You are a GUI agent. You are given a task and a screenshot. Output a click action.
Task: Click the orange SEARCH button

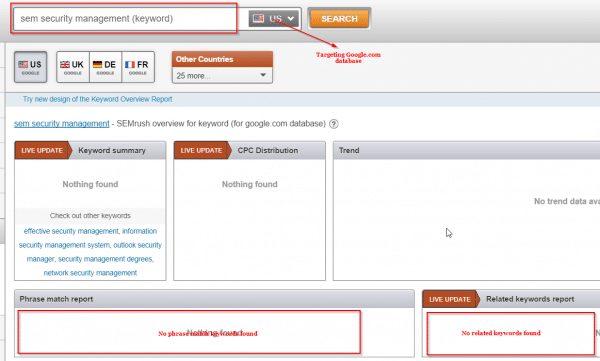tap(339, 19)
